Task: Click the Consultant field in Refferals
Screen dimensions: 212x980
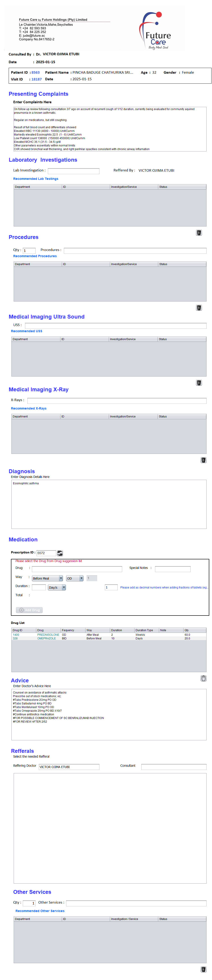Action: click(173, 766)
